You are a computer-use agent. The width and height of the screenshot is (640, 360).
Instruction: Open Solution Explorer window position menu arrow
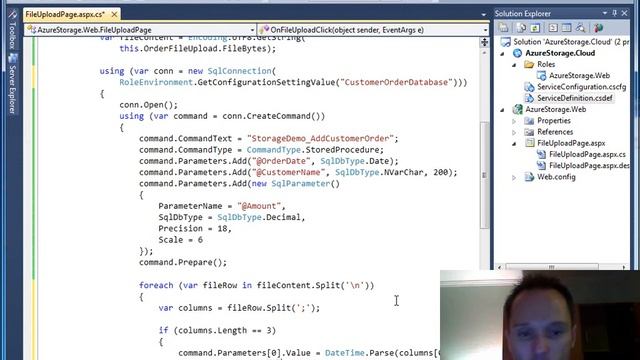click(x=605, y=13)
